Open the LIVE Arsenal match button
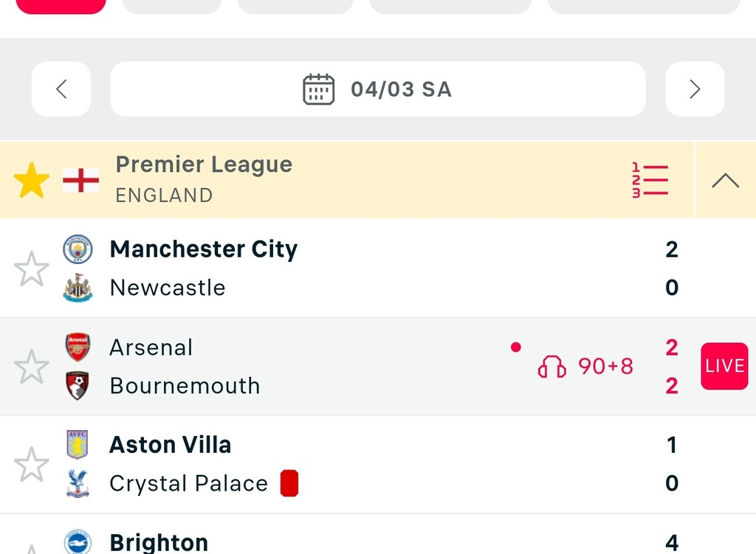Viewport: 756px width, 554px height. pos(724,367)
